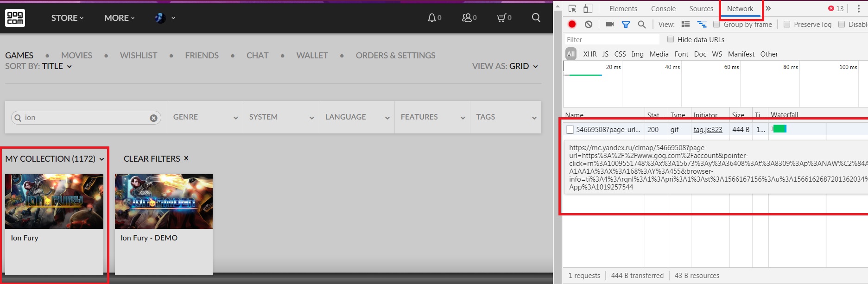Open ORDERS & SETTINGS
868x284 pixels.
pos(395,56)
